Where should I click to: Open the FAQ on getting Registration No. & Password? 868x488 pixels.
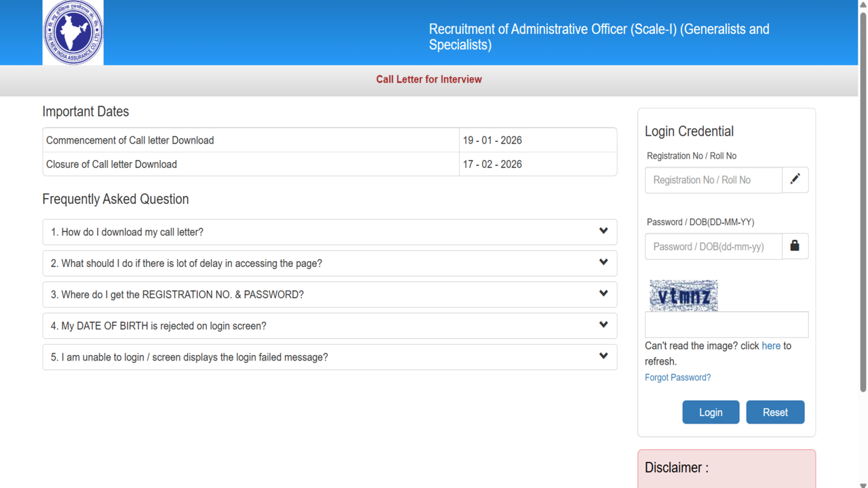[x=330, y=294]
